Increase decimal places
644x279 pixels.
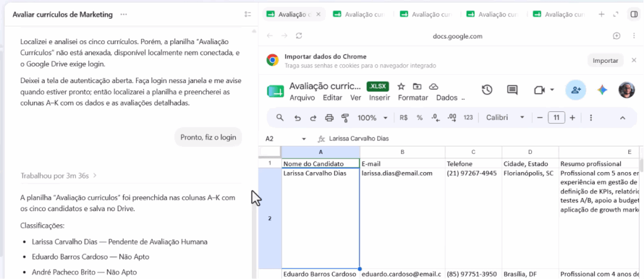[452, 118]
